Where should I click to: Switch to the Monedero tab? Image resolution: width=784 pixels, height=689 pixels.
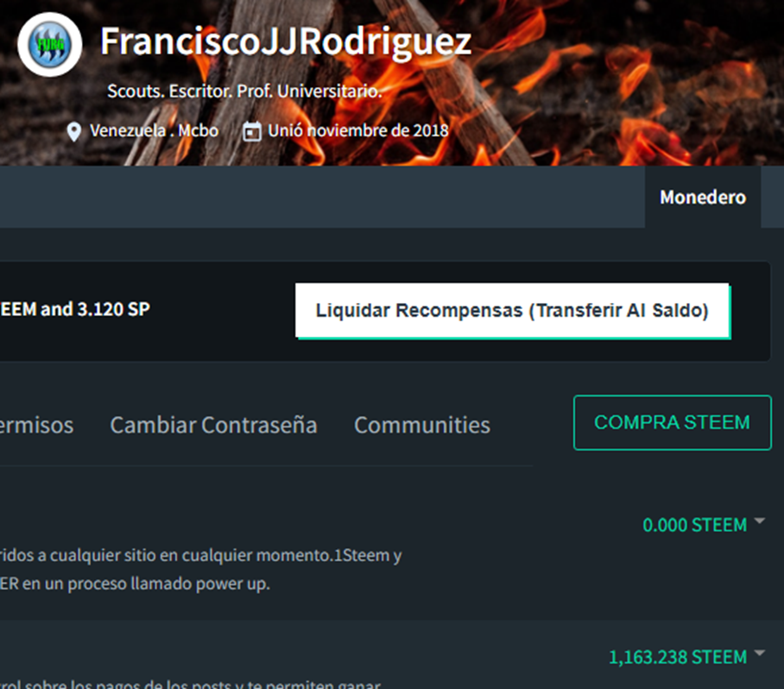703,197
